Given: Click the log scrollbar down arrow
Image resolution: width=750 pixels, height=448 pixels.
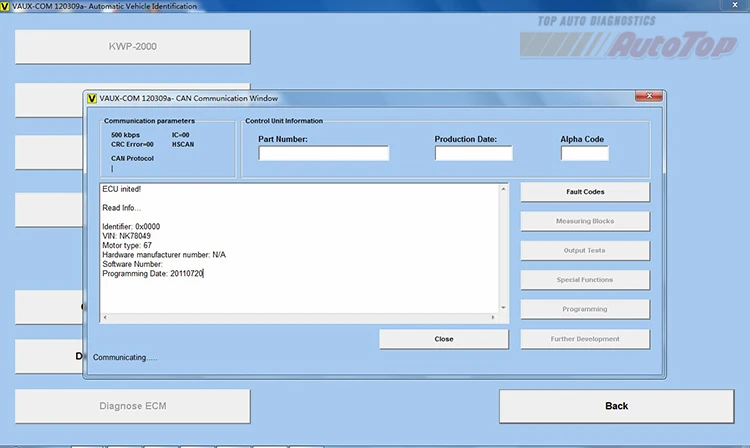Looking at the screenshot, I should point(503,307).
